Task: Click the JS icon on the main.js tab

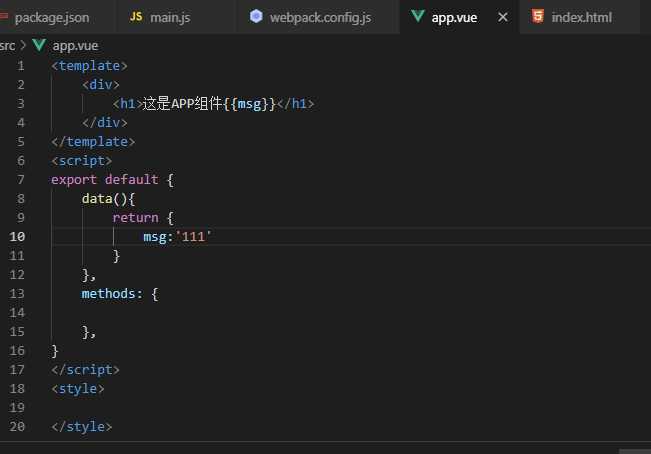Action: point(136,17)
